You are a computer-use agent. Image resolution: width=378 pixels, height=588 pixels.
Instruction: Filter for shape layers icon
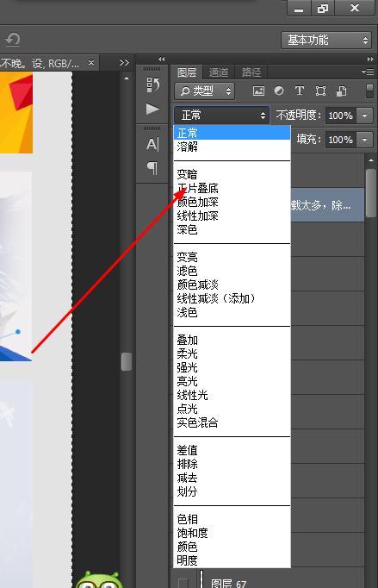click(x=320, y=91)
